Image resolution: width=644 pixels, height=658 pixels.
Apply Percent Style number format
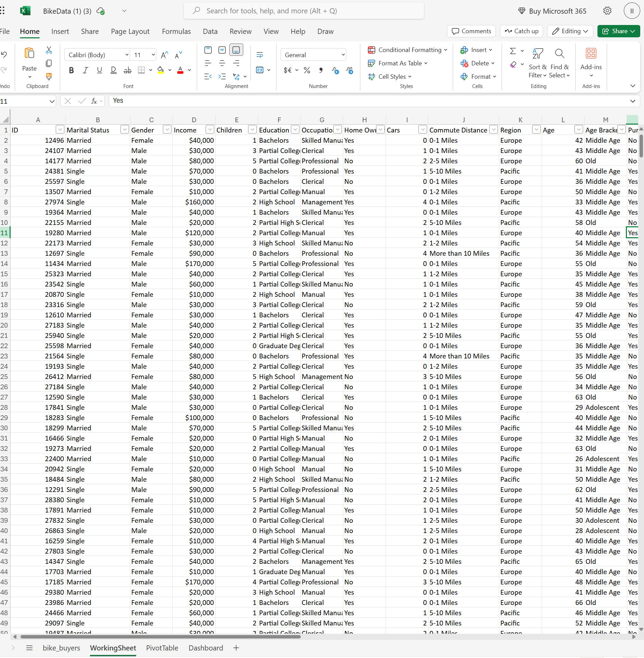point(307,70)
